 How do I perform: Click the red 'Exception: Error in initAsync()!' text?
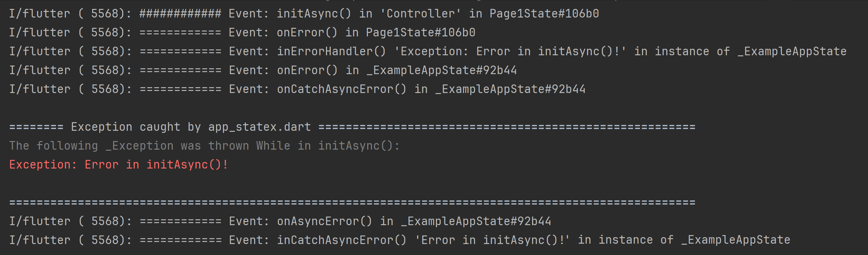click(x=119, y=165)
